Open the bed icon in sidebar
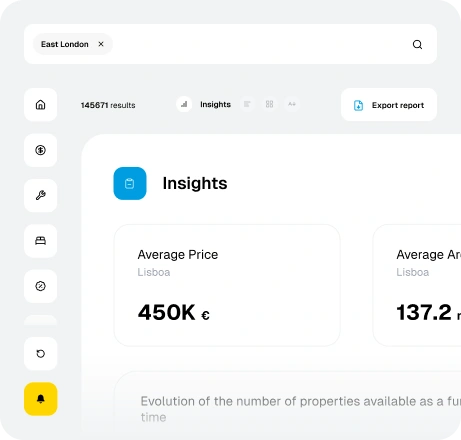461x440 pixels. (41, 241)
